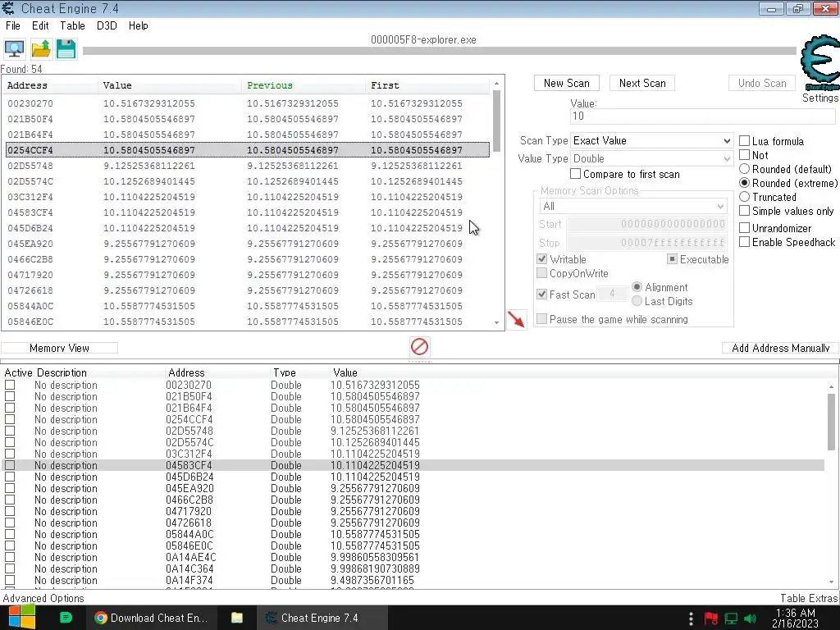Toggle the Not checkbox
This screenshot has height=630, width=840.
coord(744,155)
